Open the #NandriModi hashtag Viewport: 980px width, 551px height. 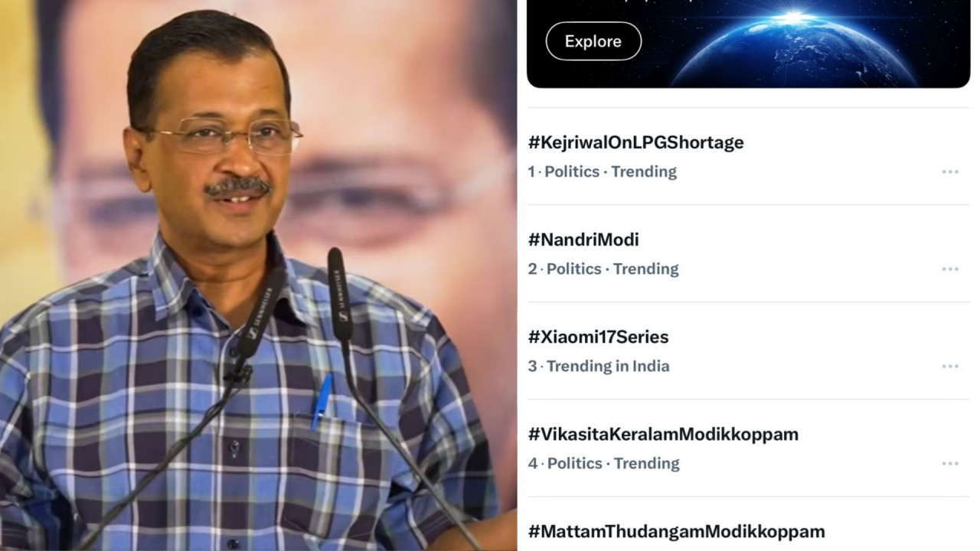[x=583, y=240]
